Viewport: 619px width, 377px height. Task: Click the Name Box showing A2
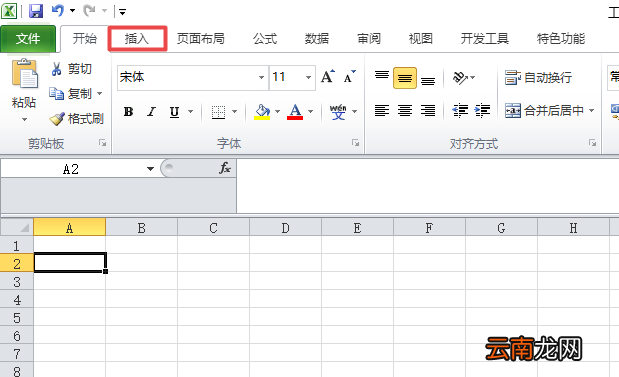click(71, 169)
